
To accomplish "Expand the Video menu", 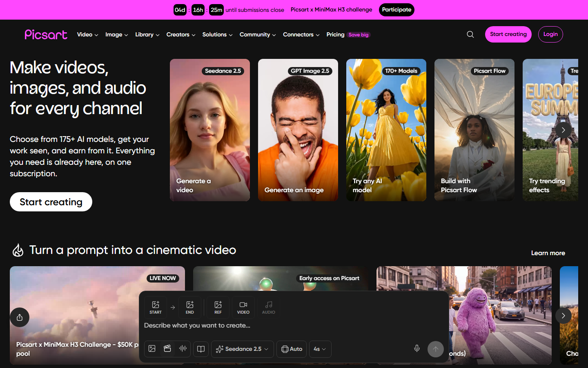I will pyautogui.click(x=87, y=35).
